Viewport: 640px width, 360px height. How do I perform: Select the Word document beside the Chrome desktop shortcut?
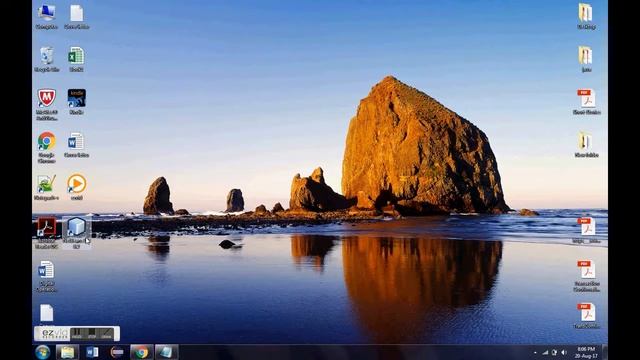point(76,145)
